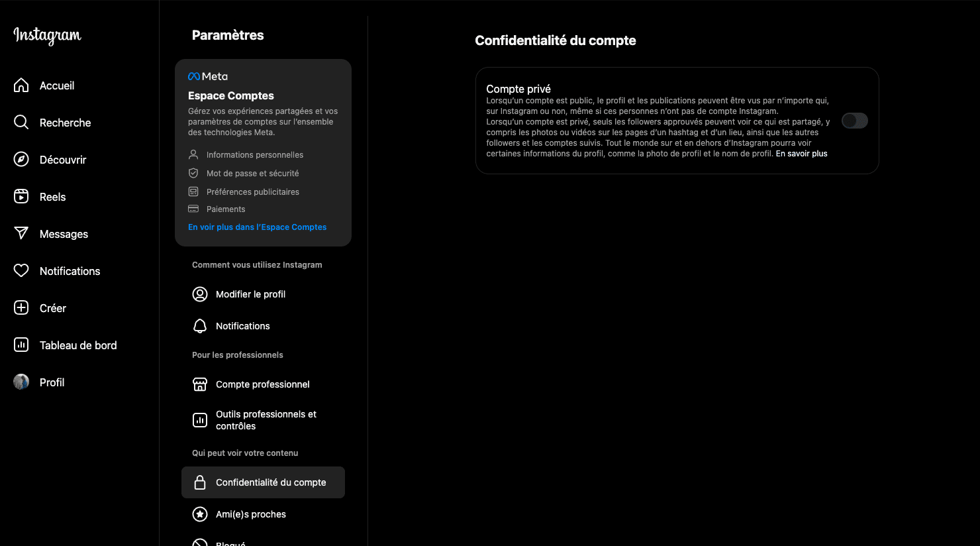Screen dimensions: 980x546
Task: Click the bell icon in settings list
Action: [200, 326]
